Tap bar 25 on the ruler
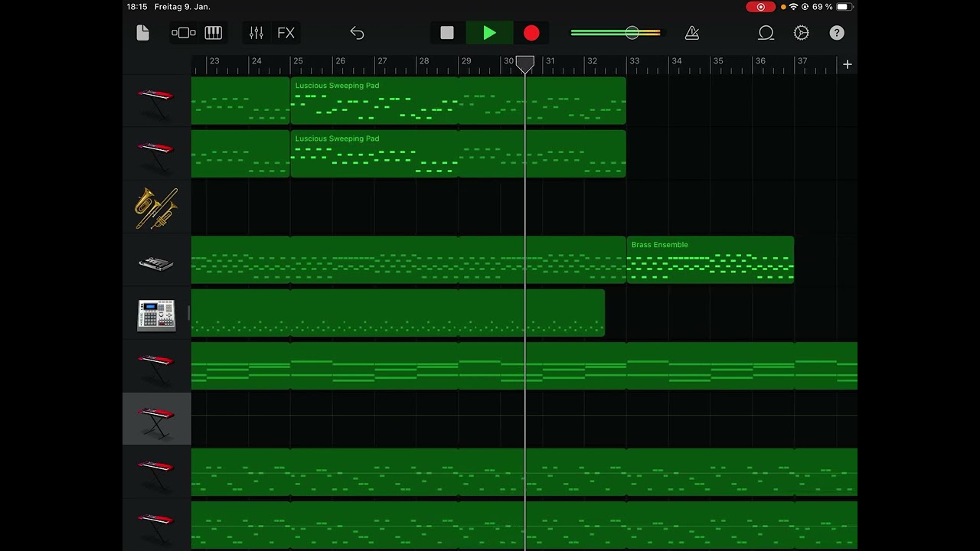The height and width of the screenshot is (551, 980). pyautogui.click(x=298, y=61)
